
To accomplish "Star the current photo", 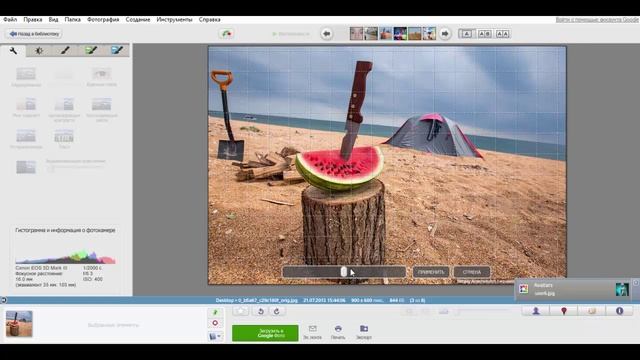I will (x=240, y=311).
